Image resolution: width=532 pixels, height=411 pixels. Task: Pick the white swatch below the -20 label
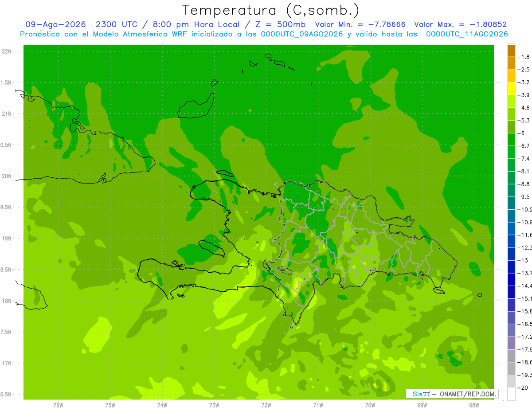(511, 394)
